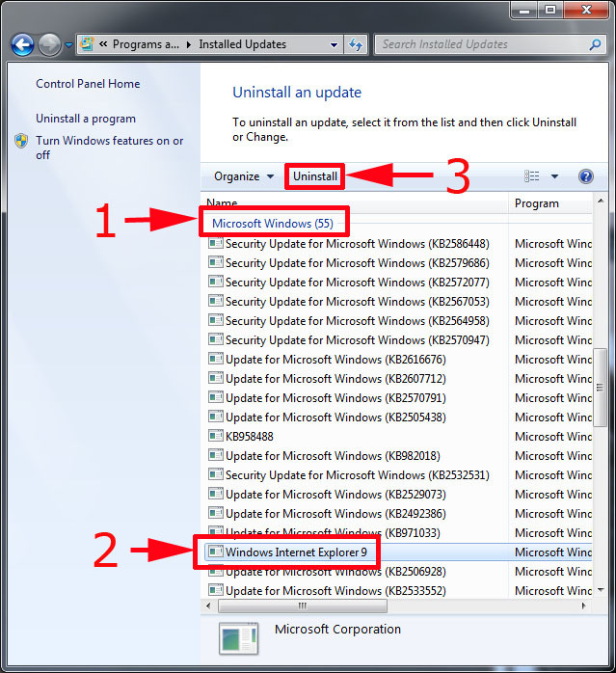
Task: Collapse the Microsoft Windows (55) group
Action: pyautogui.click(x=273, y=224)
